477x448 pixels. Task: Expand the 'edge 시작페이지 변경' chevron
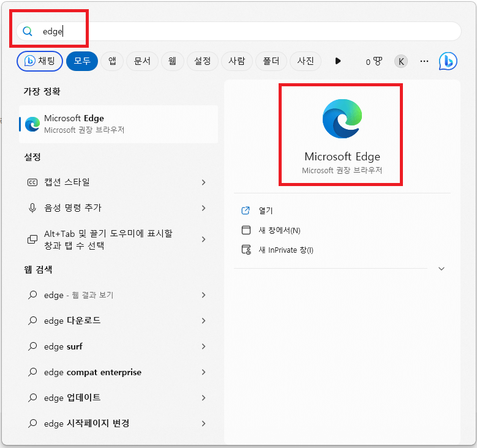click(203, 424)
